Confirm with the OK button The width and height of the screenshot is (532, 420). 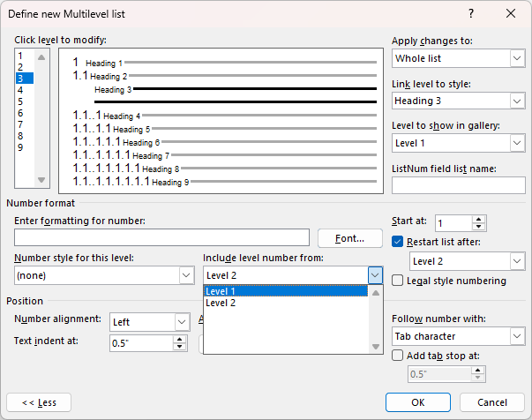(x=418, y=402)
